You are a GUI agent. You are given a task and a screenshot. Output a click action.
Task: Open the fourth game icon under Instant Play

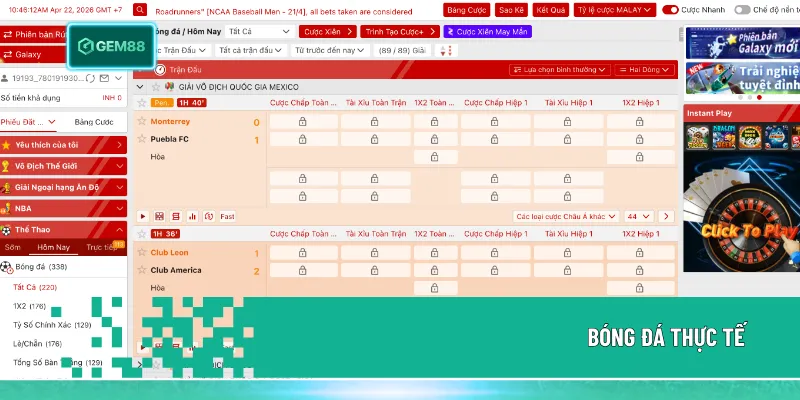tap(777, 137)
